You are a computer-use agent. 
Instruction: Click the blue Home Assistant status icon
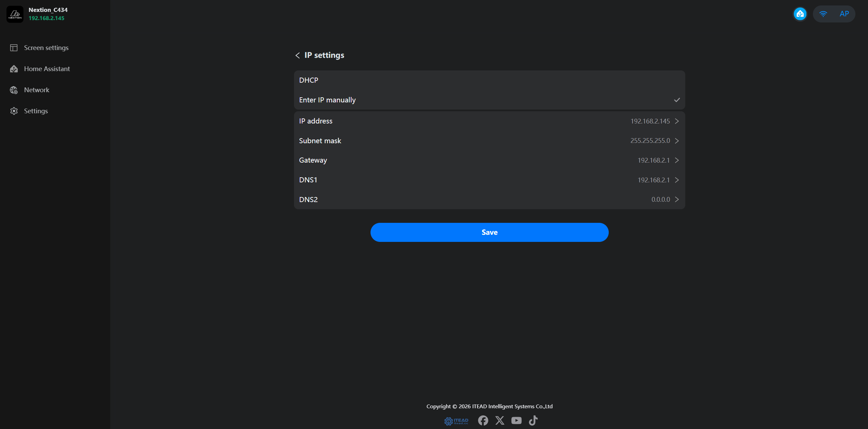[x=800, y=14]
